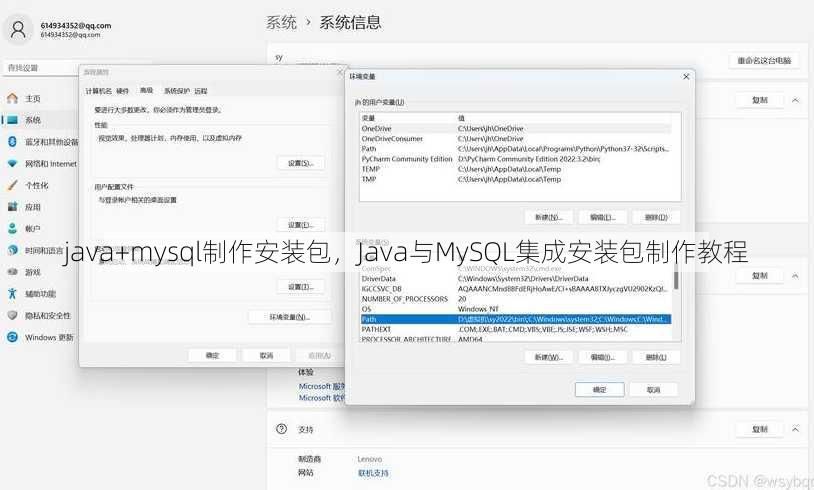The width and height of the screenshot is (814, 490).
Task: Click 编辑(I) for system variables
Action: pyautogui.click(x=603, y=357)
